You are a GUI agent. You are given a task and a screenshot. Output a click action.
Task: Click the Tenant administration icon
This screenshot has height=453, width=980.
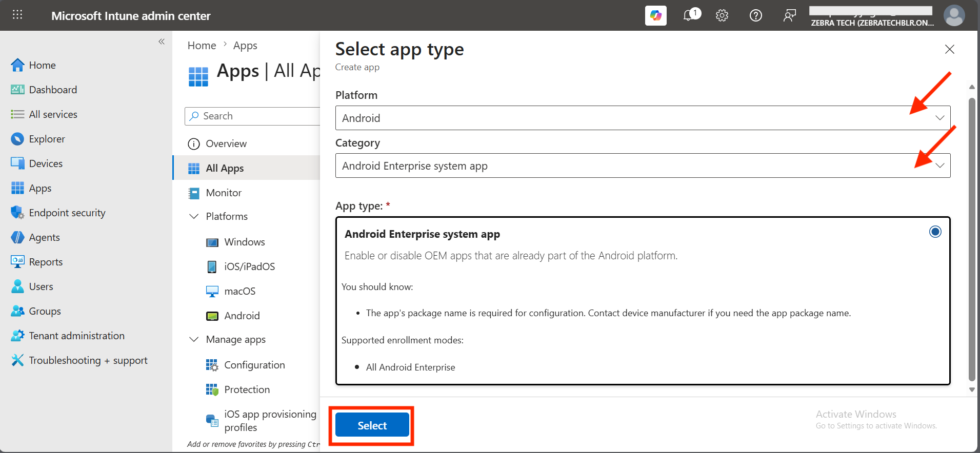pyautogui.click(x=17, y=336)
